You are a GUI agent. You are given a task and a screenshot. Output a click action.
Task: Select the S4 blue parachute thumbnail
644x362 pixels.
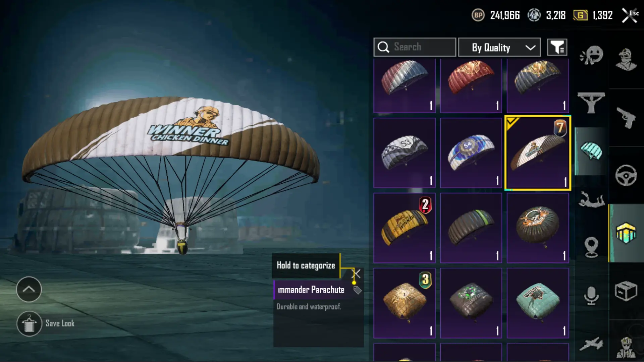(471, 153)
